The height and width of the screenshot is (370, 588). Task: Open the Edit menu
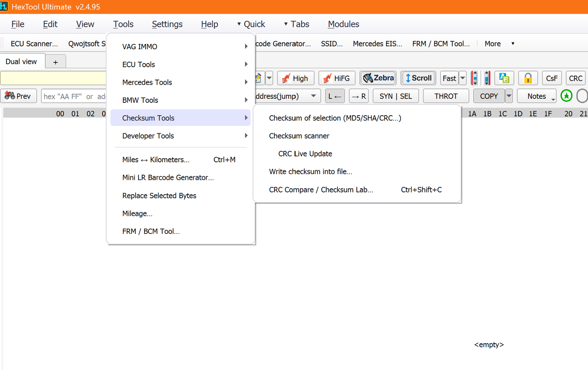[x=50, y=24]
